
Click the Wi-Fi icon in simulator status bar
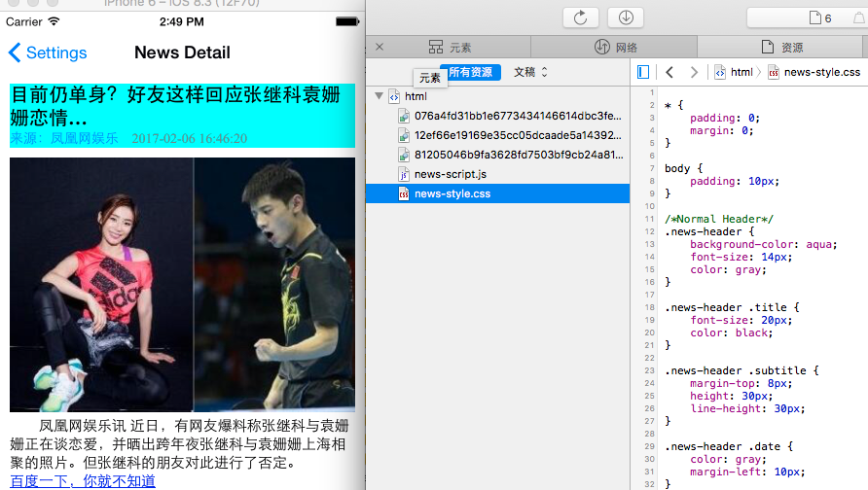pyautogui.click(x=54, y=21)
